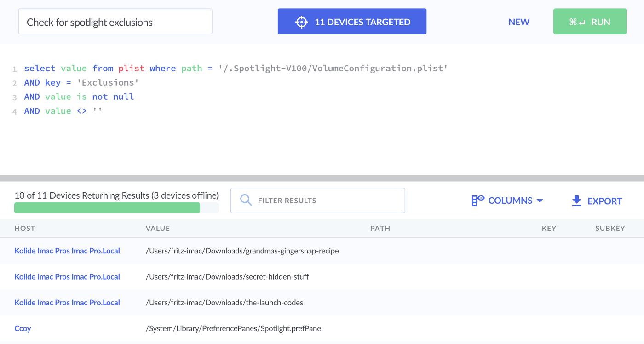Open the Ccoy host details
644x344 pixels.
(23, 328)
